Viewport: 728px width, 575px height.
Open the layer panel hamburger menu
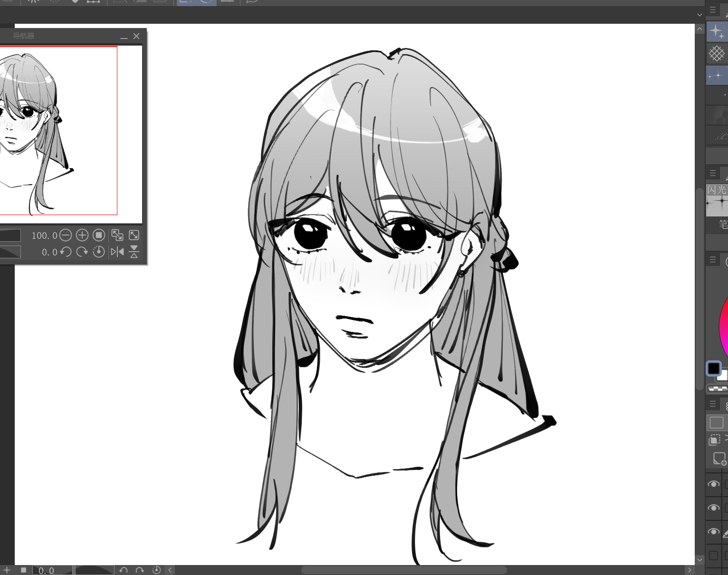click(x=713, y=404)
